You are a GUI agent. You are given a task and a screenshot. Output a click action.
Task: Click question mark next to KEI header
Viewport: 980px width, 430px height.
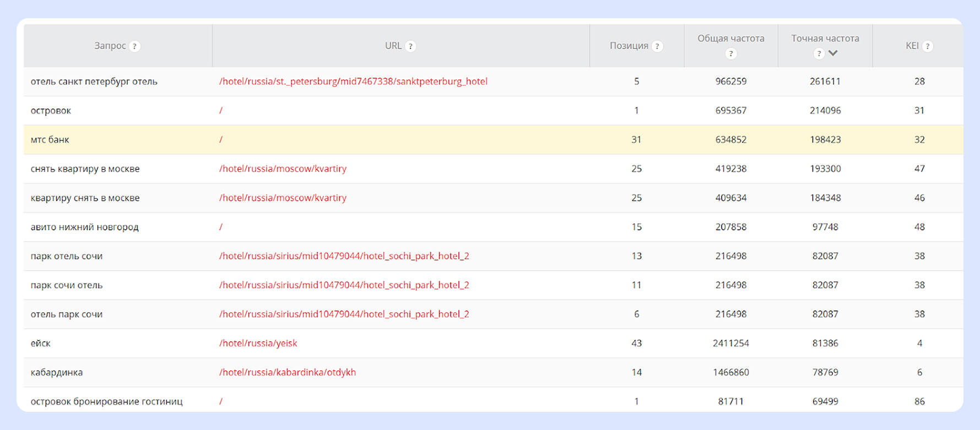coord(928,46)
